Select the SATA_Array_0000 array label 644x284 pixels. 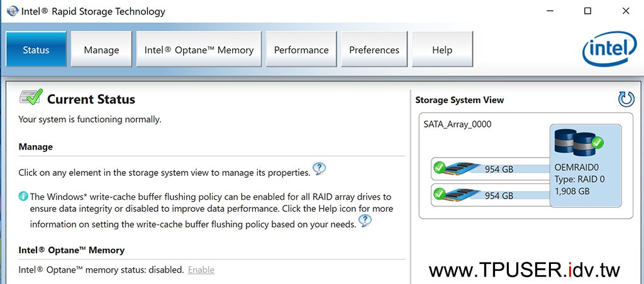pyautogui.click(x=458, y=124)
